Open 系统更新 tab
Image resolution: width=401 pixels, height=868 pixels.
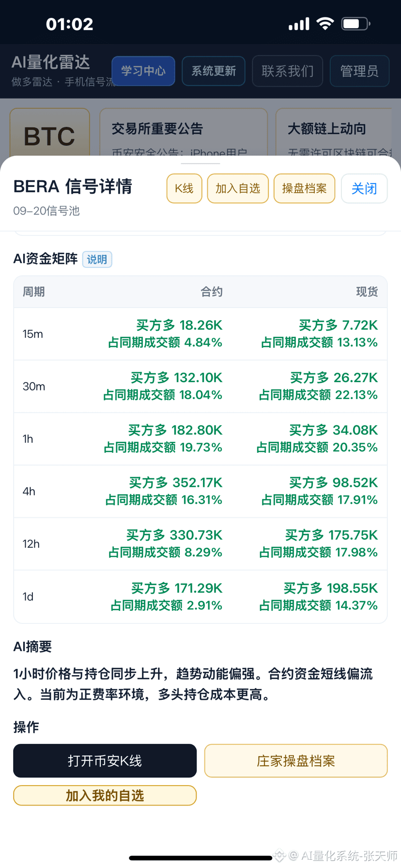click(214, 71)
